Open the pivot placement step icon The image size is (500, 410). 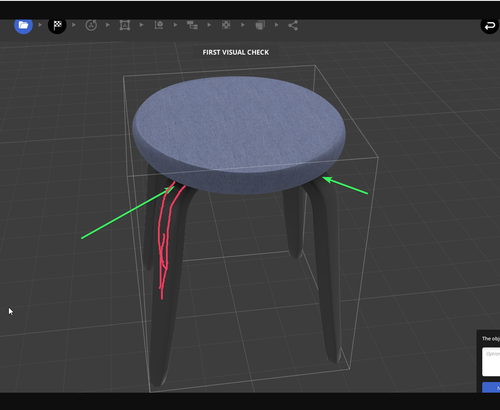pyautogui.click(x=159, y=25)
